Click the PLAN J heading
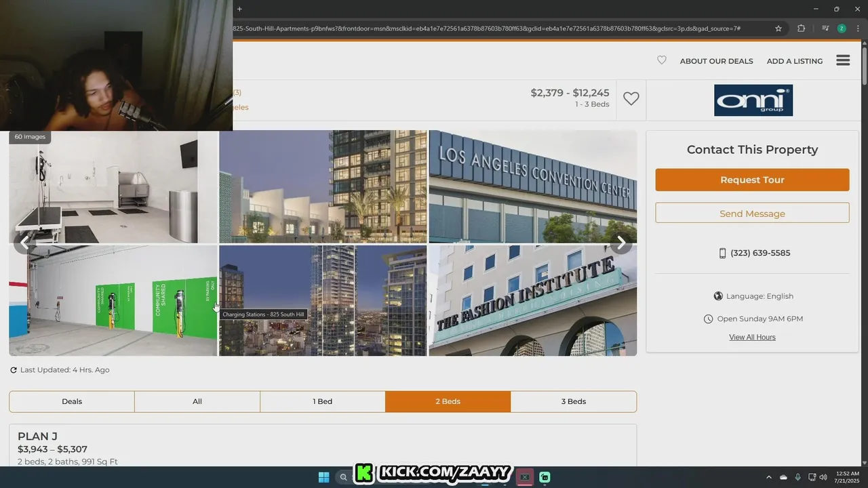This screenshot has width=868, height=488. click(37, 436)
